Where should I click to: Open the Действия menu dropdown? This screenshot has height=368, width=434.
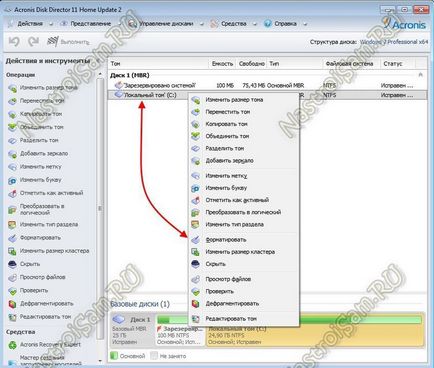coord(31,24)
